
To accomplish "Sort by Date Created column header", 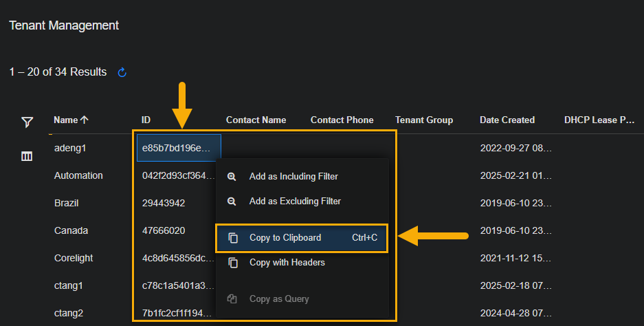I will tap(507, 120).
